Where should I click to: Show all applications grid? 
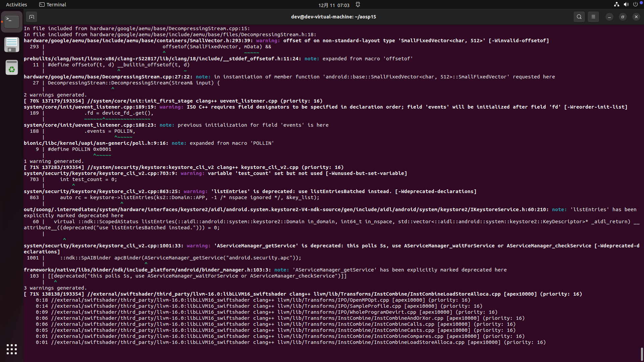pyautogui.click(x=12, y=349)
